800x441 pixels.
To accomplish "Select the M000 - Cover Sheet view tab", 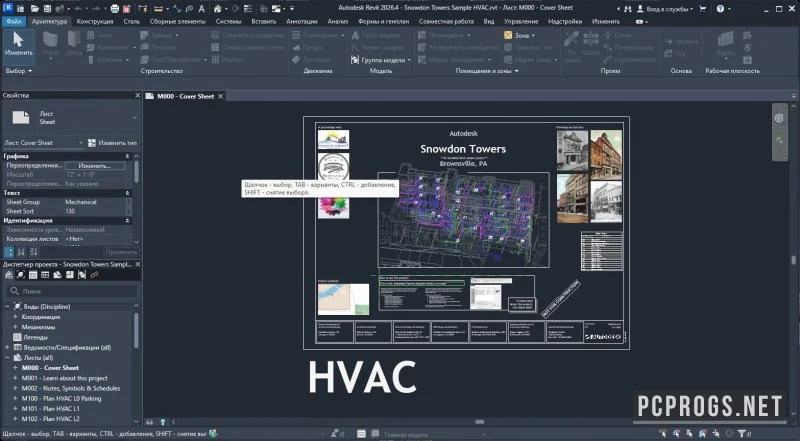I will pyautogui.click(x=185, y=96).
